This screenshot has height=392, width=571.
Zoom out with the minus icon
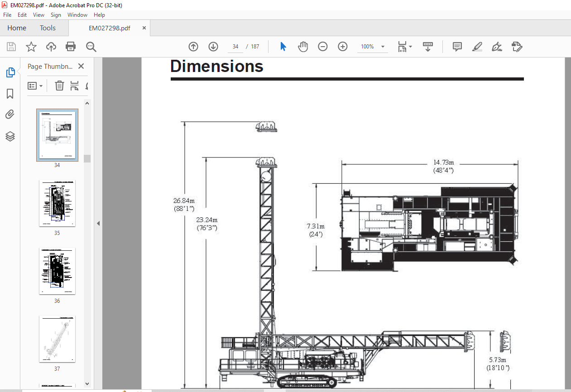[323, 47]
